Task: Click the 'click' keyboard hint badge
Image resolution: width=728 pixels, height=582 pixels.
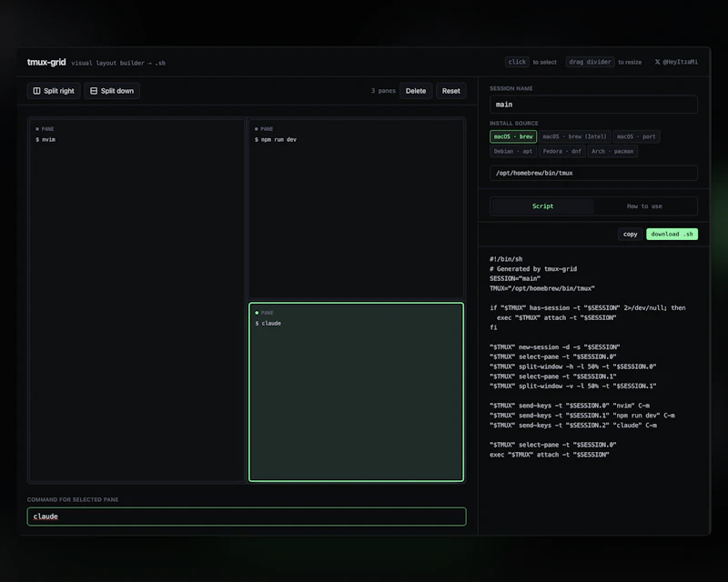Action: (517, 62)
